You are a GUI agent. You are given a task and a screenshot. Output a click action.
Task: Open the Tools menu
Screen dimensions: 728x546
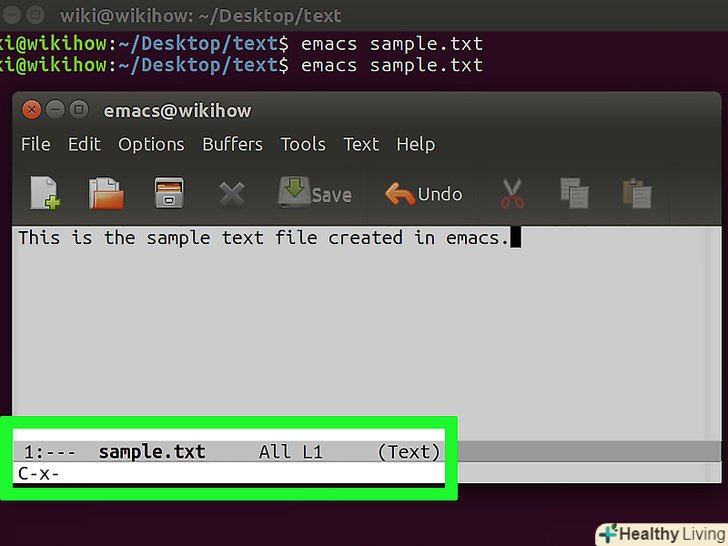[x=303, y=144]
